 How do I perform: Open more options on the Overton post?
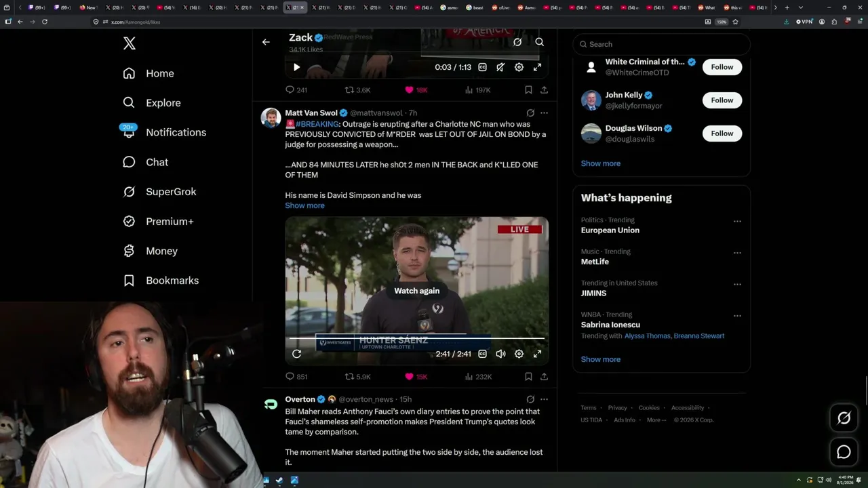[544, 399]
